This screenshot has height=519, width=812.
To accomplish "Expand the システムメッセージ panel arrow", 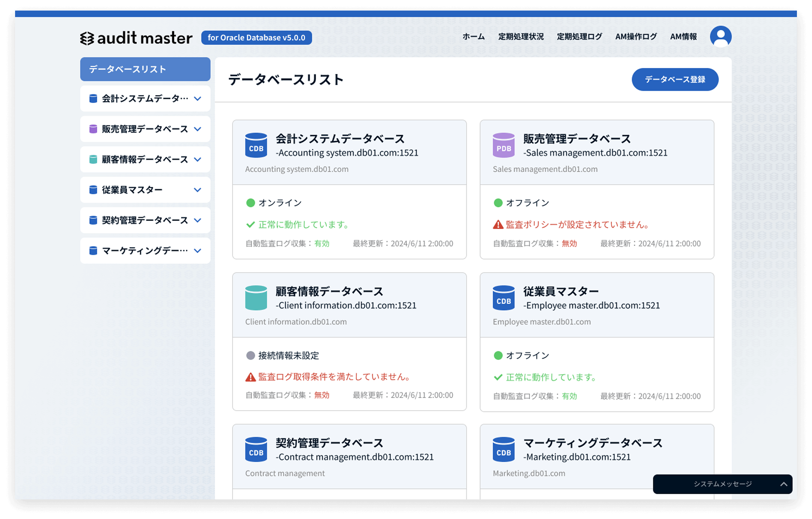I will 783,484.
